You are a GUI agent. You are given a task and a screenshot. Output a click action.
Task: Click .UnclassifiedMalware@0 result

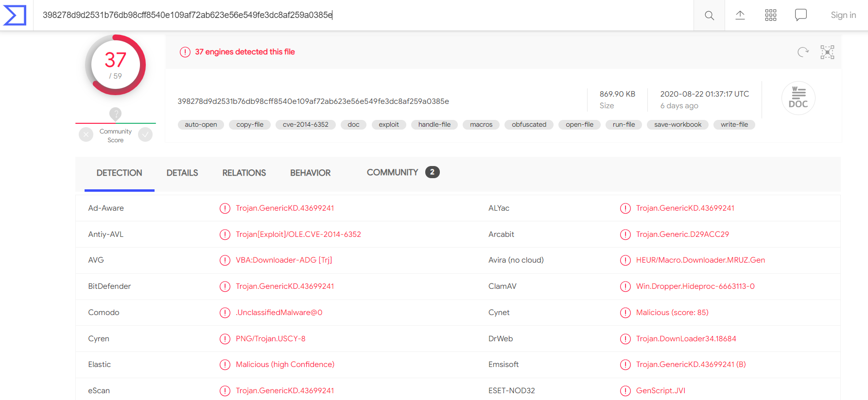point(279,313)
